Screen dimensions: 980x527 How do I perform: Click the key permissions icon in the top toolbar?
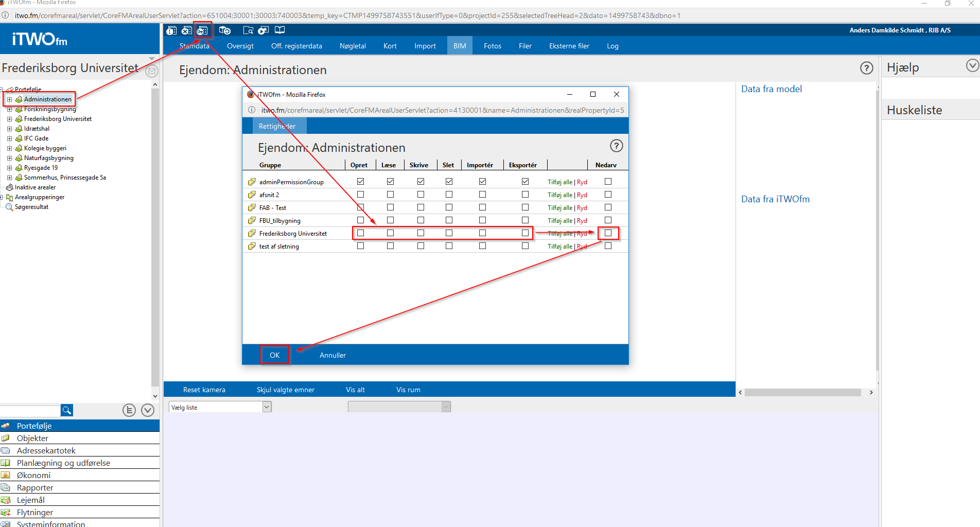[202, 30]
